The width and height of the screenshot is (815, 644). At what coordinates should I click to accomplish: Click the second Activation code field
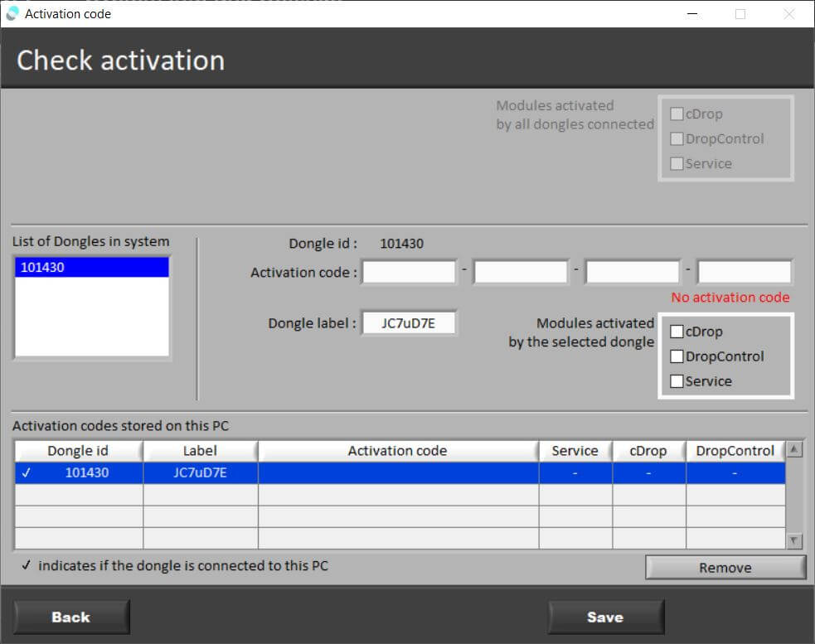(x=520, y=272)
